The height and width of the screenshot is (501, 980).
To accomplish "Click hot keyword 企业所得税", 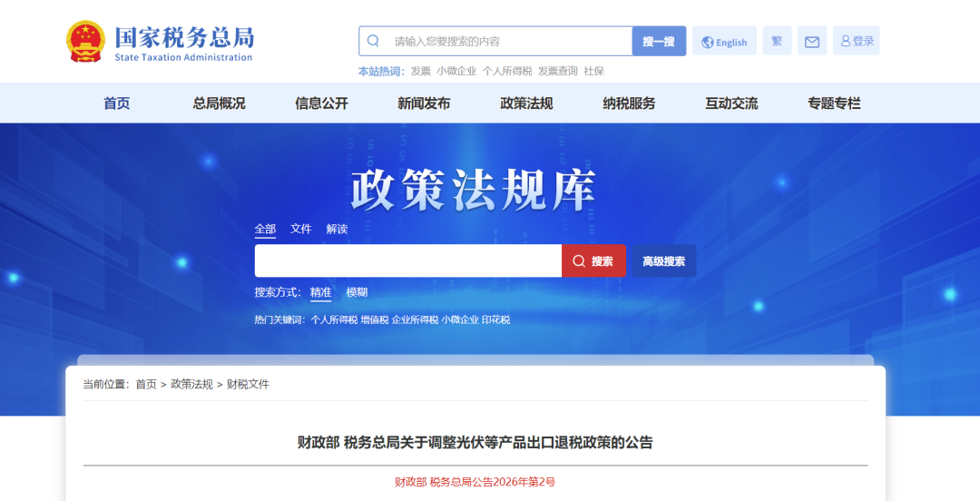I will coord(415,319).
